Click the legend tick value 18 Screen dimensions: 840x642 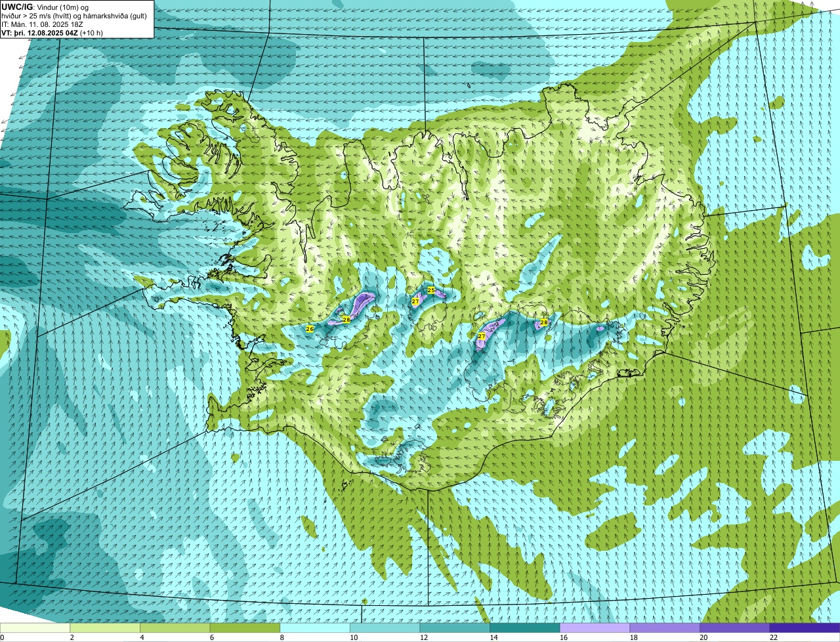(x=634, y=637)
